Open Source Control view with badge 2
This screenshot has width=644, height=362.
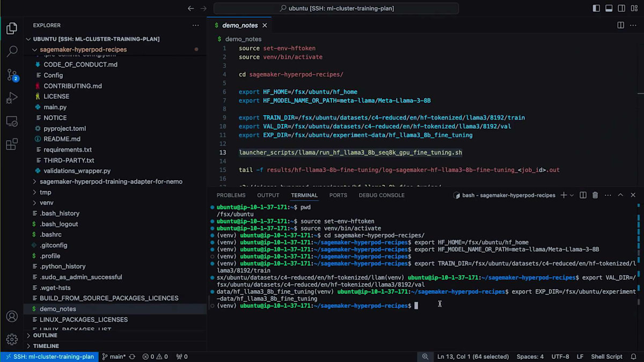coord(12,75)
